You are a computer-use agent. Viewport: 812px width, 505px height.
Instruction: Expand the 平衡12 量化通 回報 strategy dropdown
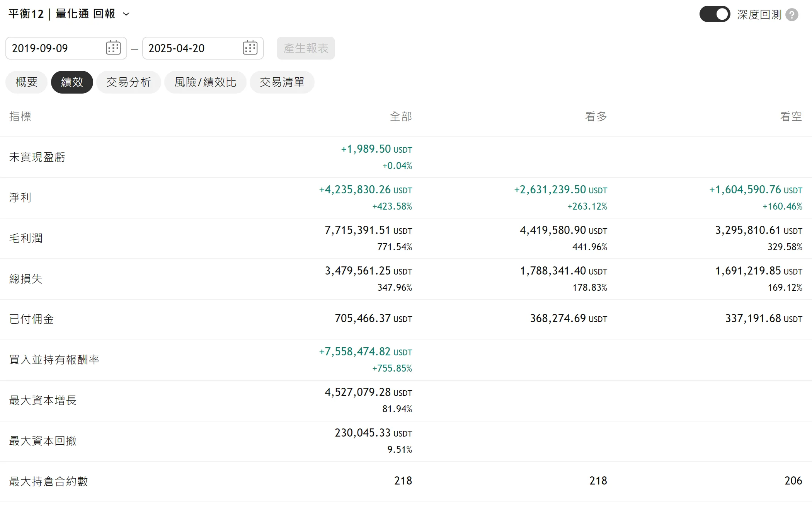126,14
